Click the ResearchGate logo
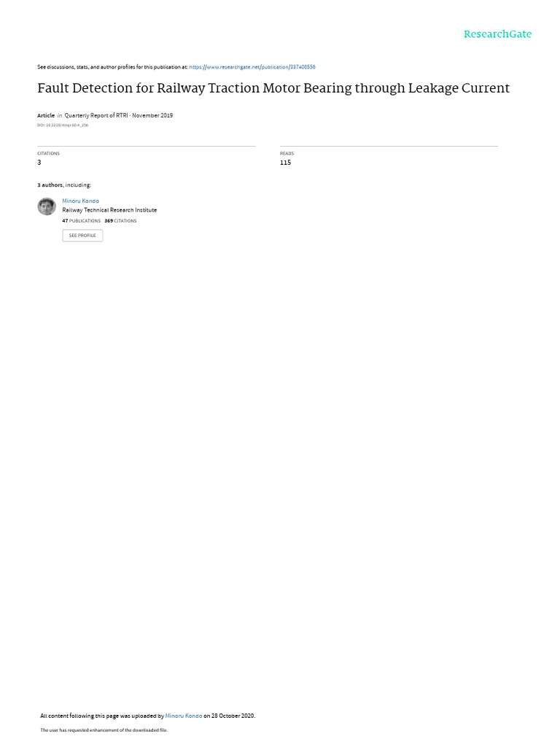The image size is (560, 747). (x=497, y=34)
